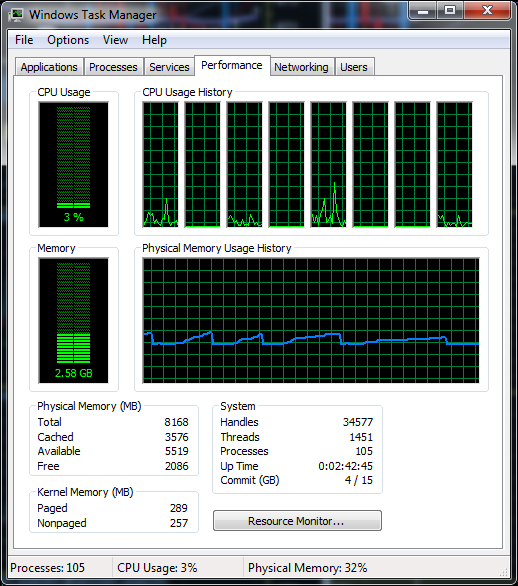This screenshot has width=518, height=586.
Task: Click the fifth CPU core history graph
Action: pos(329,164)
